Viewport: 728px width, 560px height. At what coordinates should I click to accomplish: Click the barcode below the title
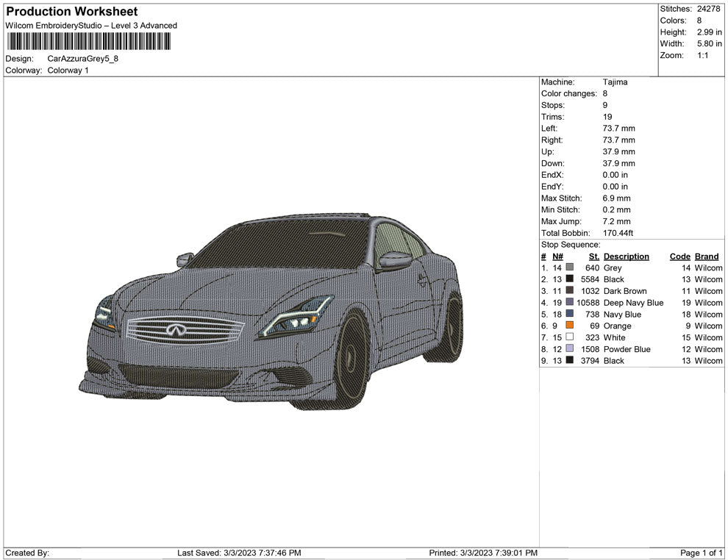coord(87,41)
